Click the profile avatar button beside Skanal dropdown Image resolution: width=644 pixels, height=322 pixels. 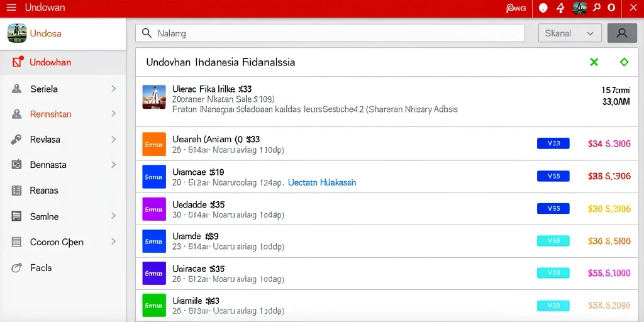point(622,33)
